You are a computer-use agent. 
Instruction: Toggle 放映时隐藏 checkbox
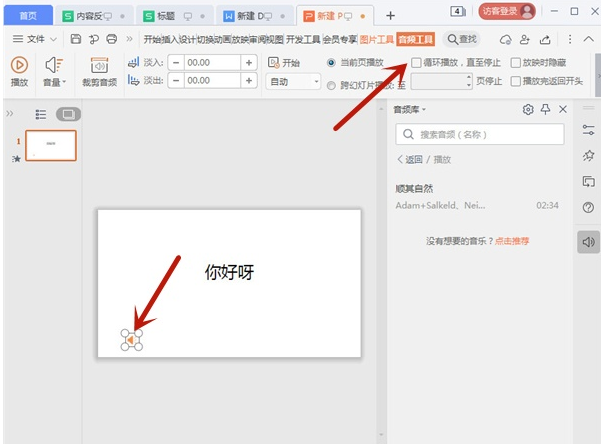(x=516, y=62)
